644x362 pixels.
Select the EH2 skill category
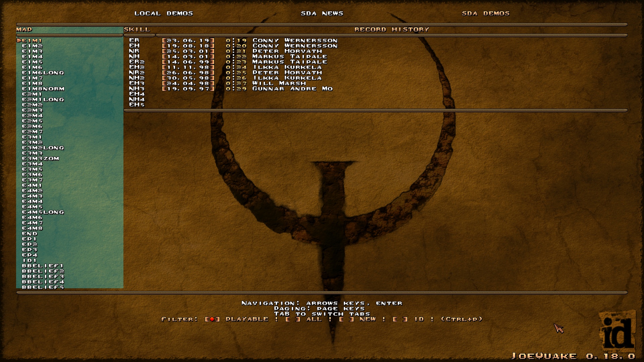[x=137, y=67]
